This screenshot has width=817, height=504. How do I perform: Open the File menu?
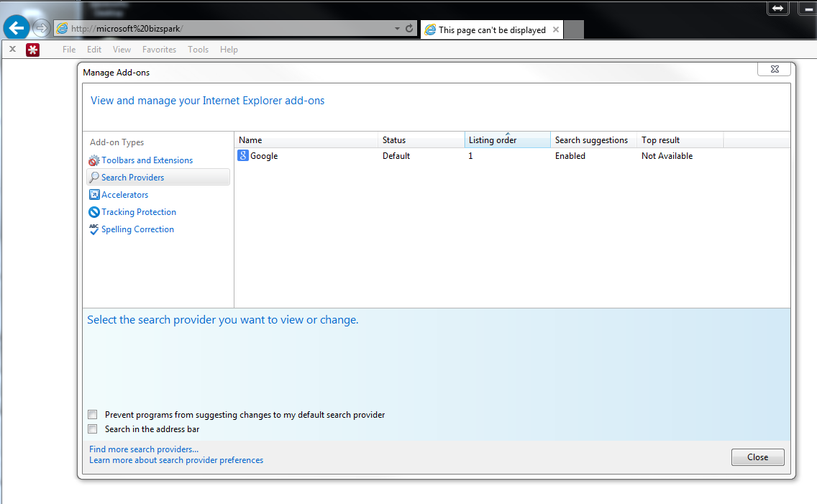point(69,50)
